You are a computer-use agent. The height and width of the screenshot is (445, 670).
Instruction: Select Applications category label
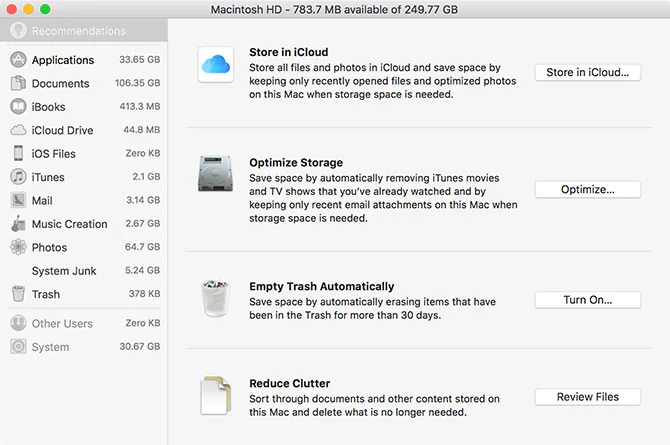(63, 60)
